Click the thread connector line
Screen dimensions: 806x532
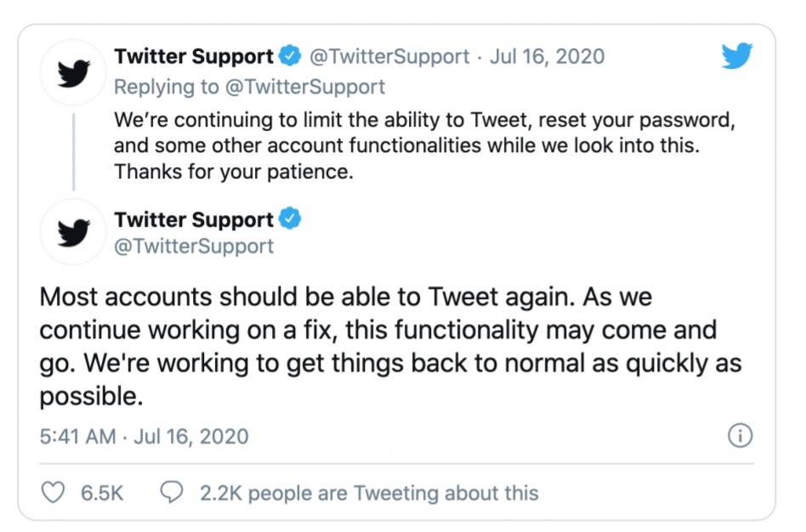coord(73,150)
